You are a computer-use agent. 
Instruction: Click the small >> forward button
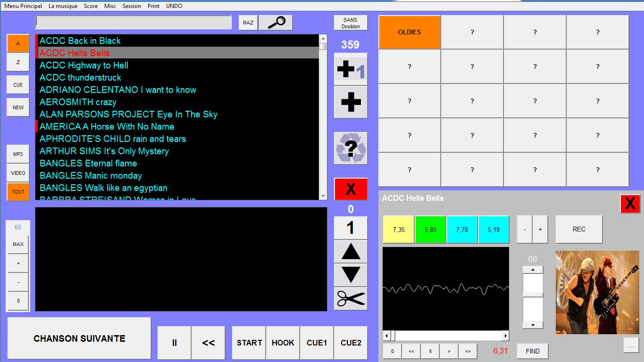click(468, 351)
